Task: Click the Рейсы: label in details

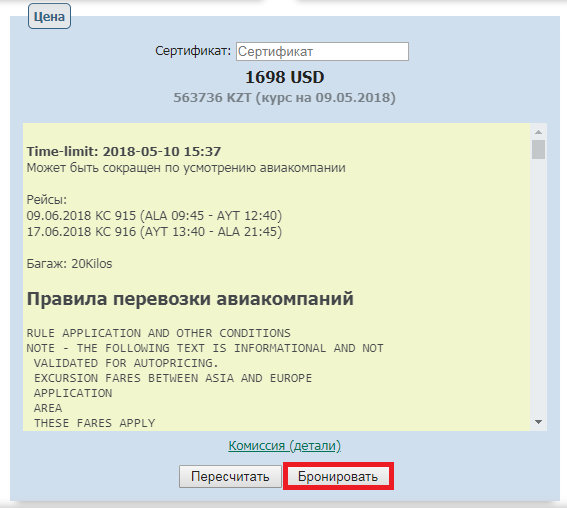Action: (47, 200)
